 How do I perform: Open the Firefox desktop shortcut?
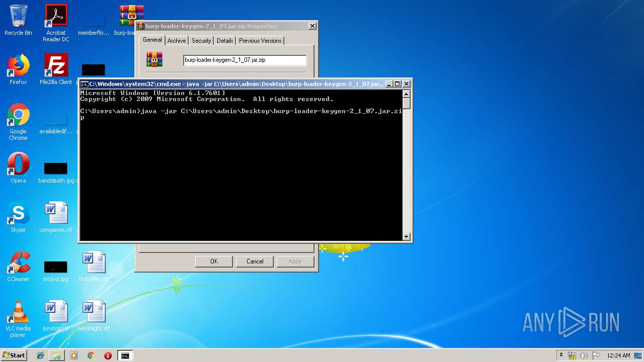(x=18, y=69)
